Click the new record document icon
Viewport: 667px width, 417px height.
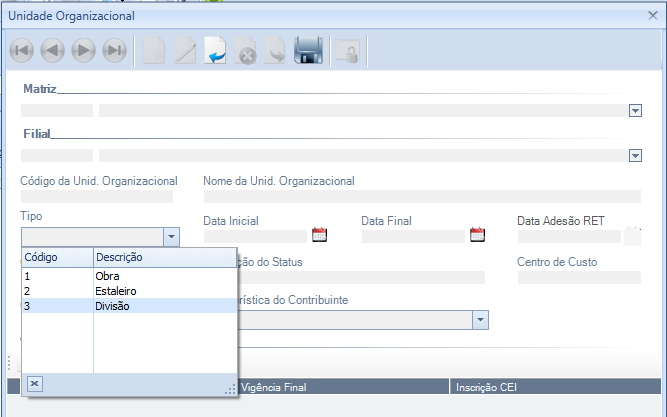[x=154, y=50]
